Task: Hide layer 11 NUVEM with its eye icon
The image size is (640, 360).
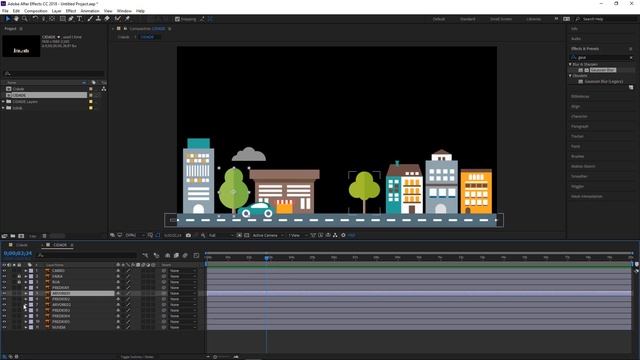Action: pos(4,327)
